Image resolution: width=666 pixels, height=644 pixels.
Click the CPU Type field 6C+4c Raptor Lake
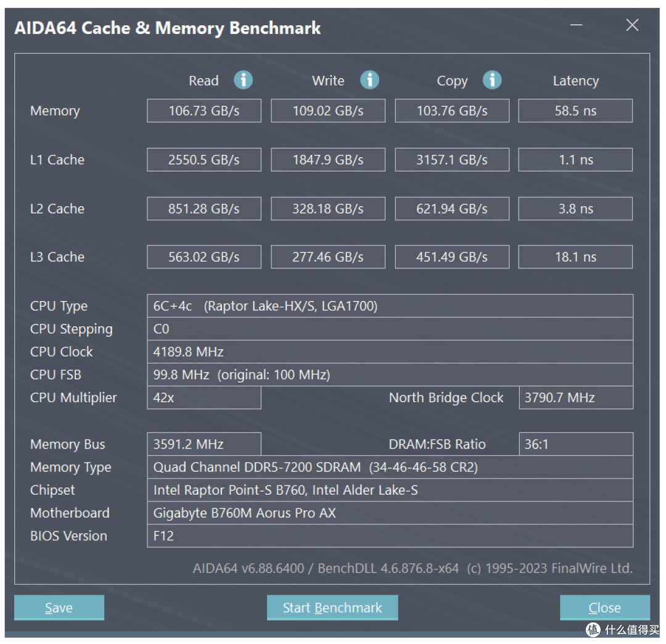[390, 306]
